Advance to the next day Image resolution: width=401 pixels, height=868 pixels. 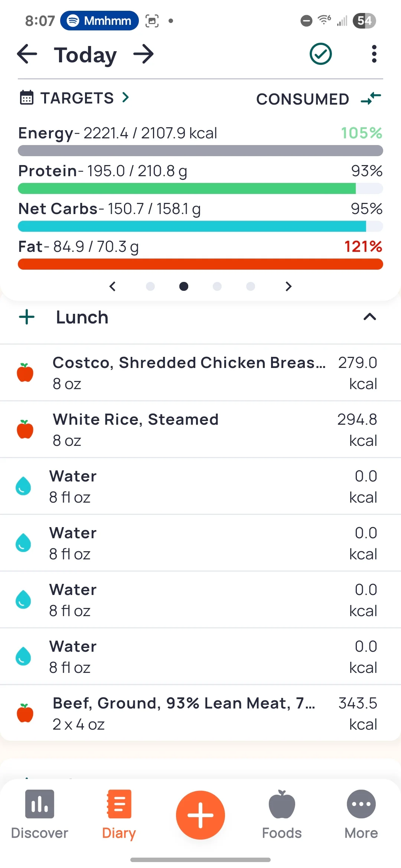[144, 54]
